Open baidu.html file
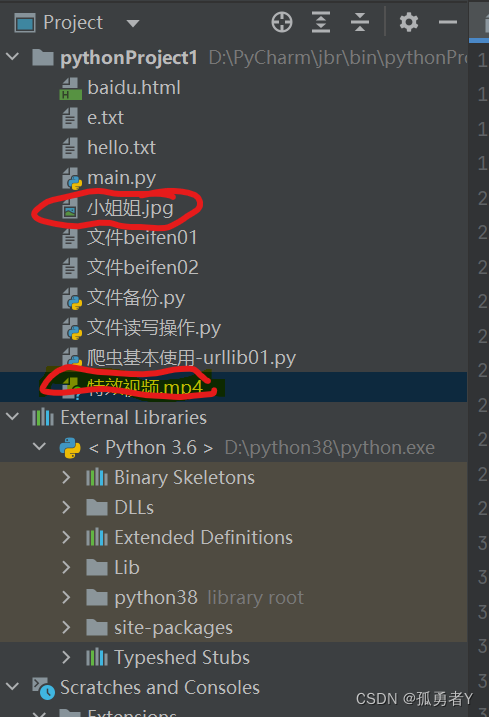Screen dimensions: 489x717 tap(134, 88)
